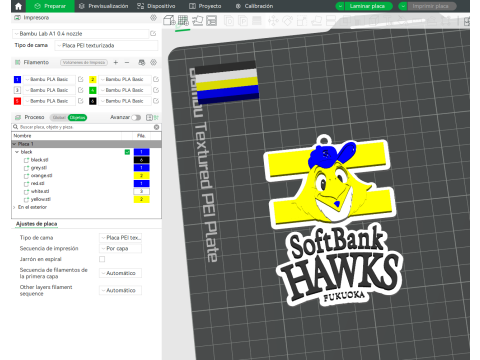Click the green settings-list icon right of Avanzar

156,117
